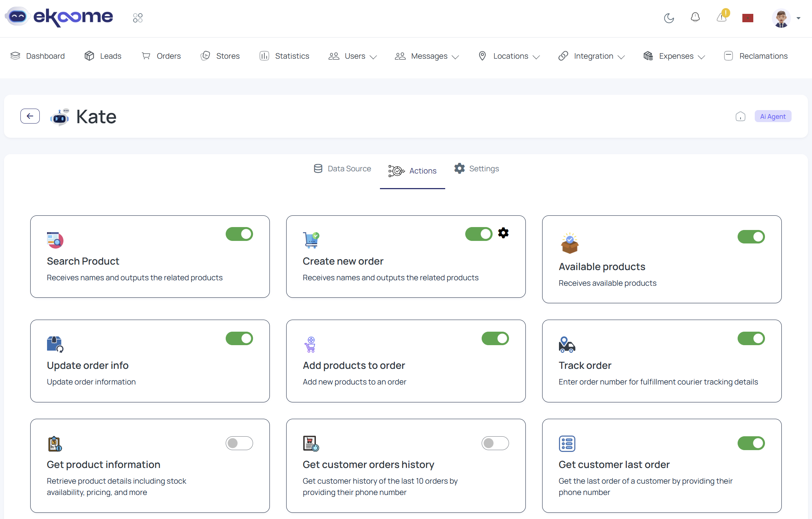The width and height of the screenshot is (812, 519).
Task: Enable Get product information toggle
Action: (239, 443)
